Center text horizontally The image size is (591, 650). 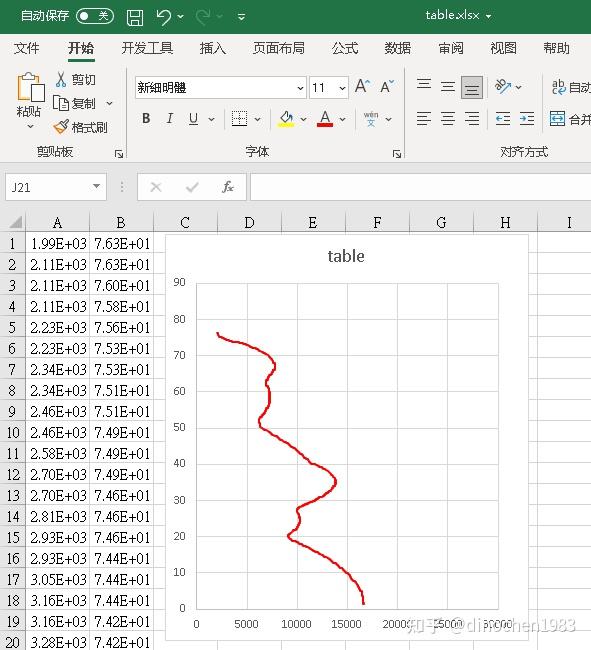448,119
